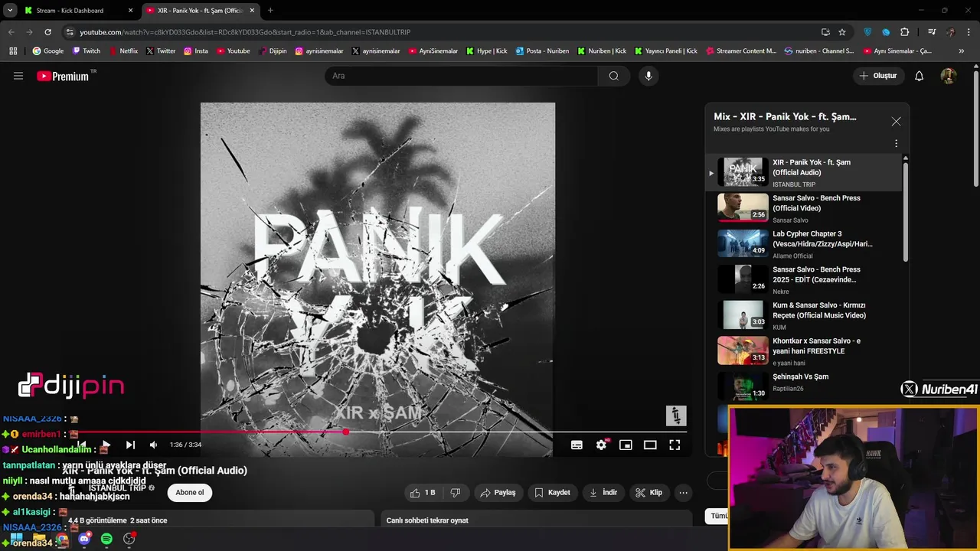The height and width of the screenshot is (551, 980).
Task: Toggle subtitles captions button
Action: [577, 445]
